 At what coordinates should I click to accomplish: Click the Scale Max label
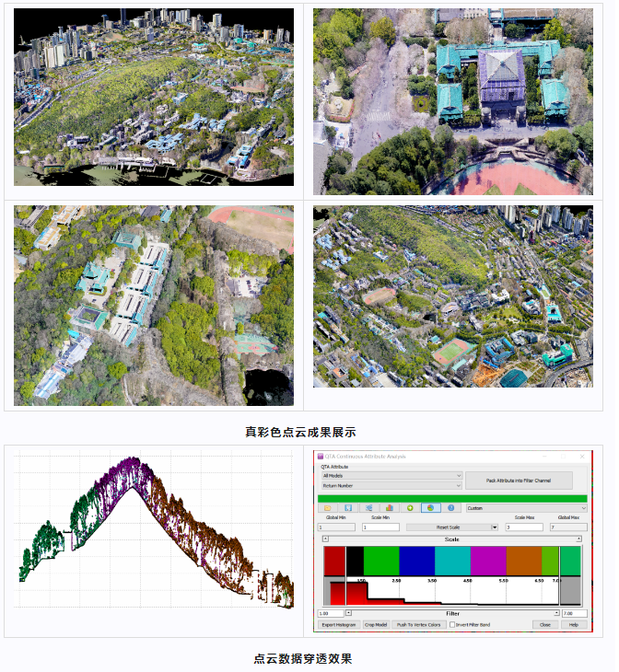pyautogui.click(x=524, y=517)
